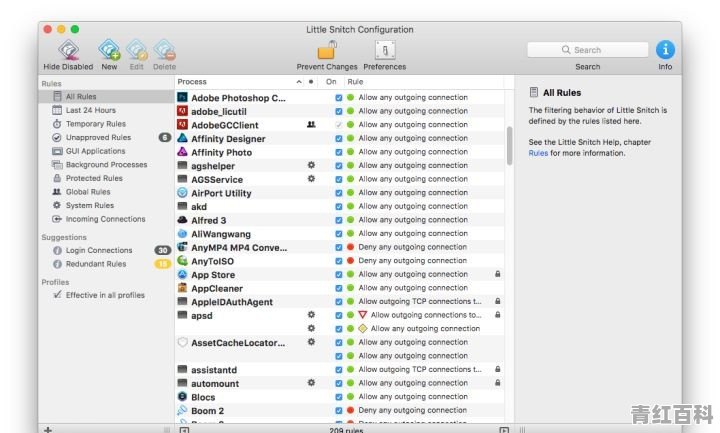Click the Delete rule toolbar icon

(x=164, y=50)
